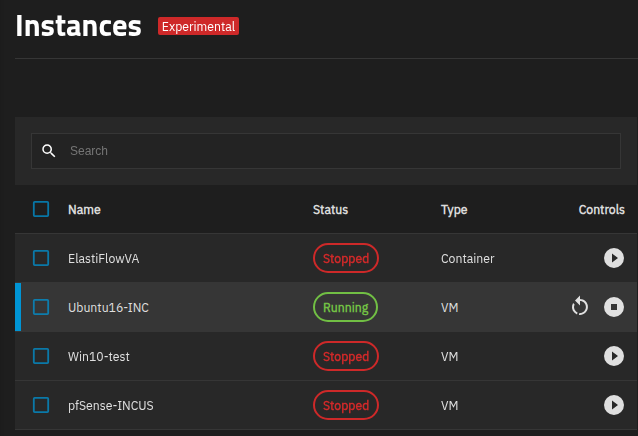Check the Ubuntu16-INC row checkbox

click(41, 307)
